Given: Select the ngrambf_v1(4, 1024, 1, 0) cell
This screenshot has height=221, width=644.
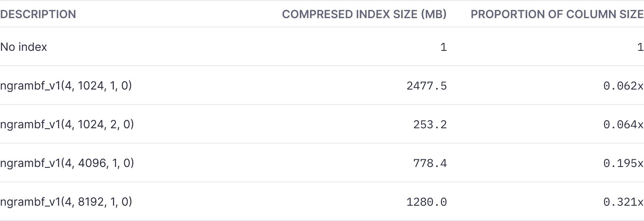Looking at the screenshot, I should pos(66,85).
